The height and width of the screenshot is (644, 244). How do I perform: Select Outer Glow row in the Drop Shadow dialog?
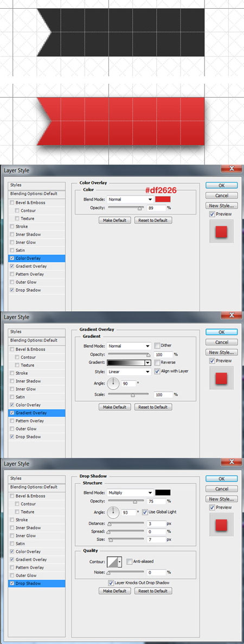pos(36,576)
